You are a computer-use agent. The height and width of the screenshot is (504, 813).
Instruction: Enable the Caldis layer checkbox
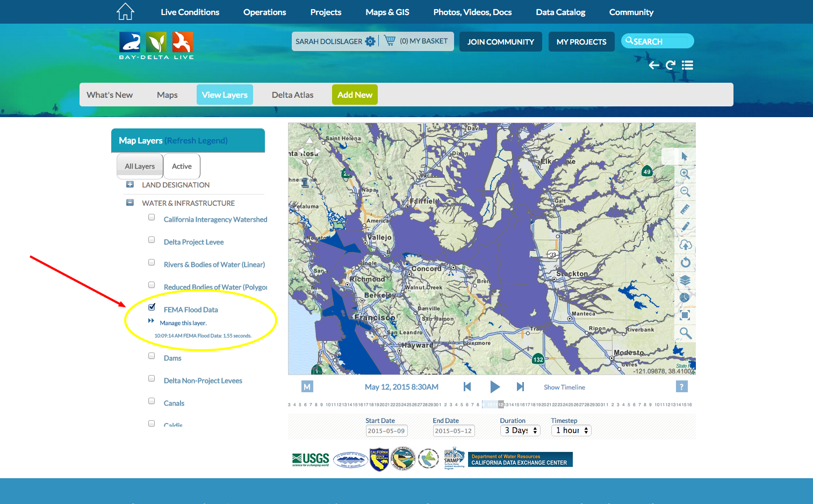(x=152, y=423)
